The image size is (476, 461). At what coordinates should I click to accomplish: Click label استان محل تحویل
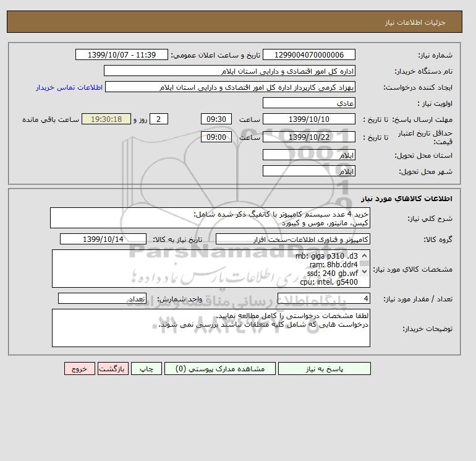423,155
